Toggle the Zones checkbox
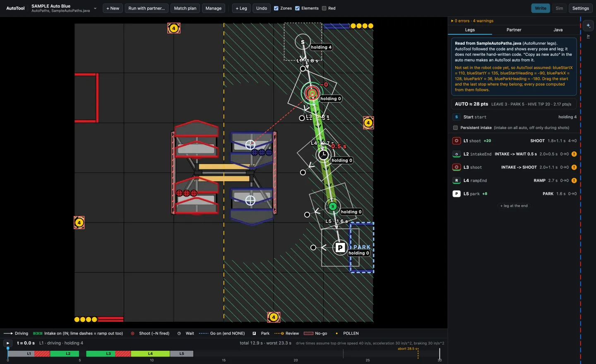This screenshot has height=364, width=596. click(x=276, y=8)
